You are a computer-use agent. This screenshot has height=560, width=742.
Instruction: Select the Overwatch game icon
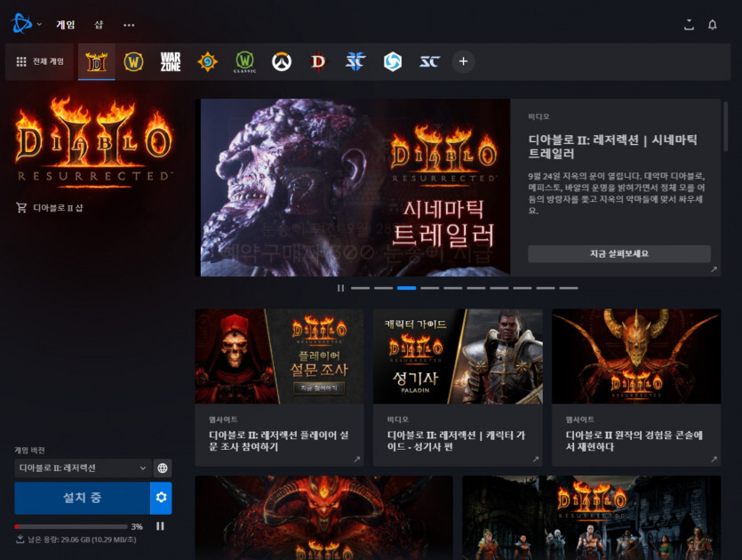(x=282, y=61)
